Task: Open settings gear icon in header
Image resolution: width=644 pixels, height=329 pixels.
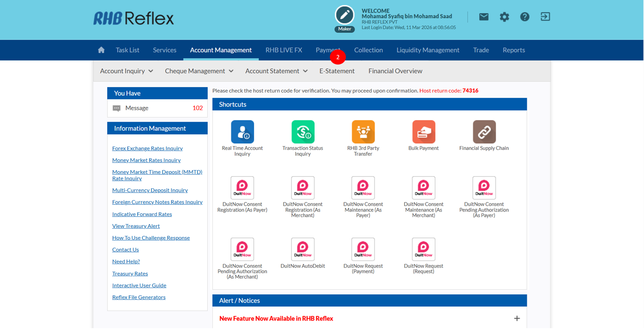Action: (x=504, y=17)
